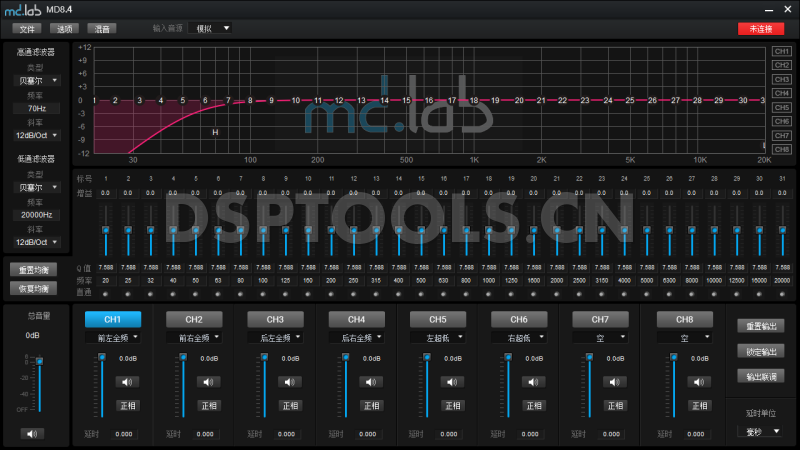Invert phase on CH2 with 正相 button

[209, 406]
